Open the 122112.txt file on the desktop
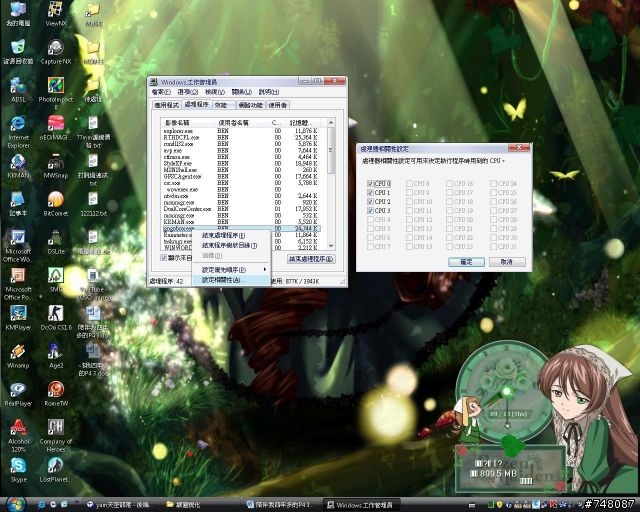This screenshot has height=512, width=640. click(93, 203)
